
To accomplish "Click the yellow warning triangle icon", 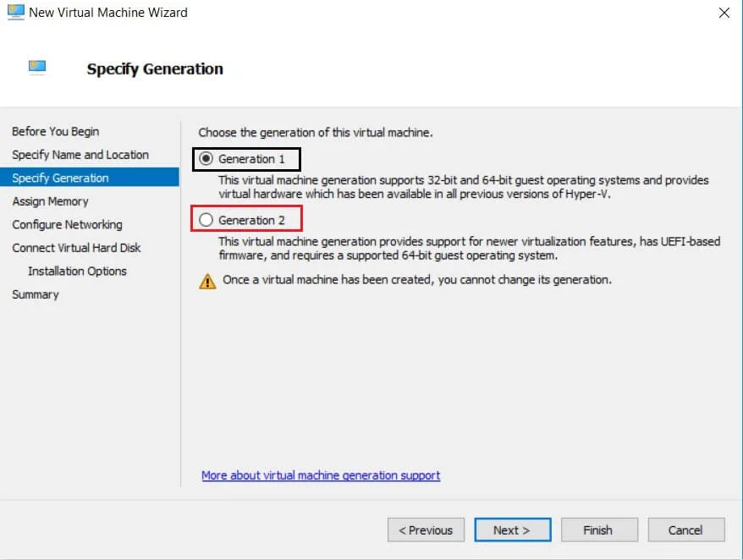I will coord(207,281).
